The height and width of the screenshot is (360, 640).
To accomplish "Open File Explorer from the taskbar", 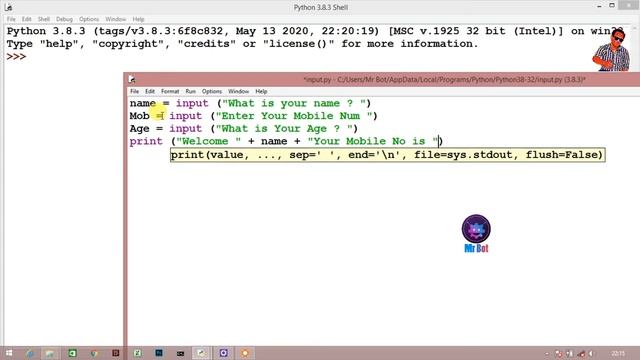I will pyautogui.click(x=50, y=353).
